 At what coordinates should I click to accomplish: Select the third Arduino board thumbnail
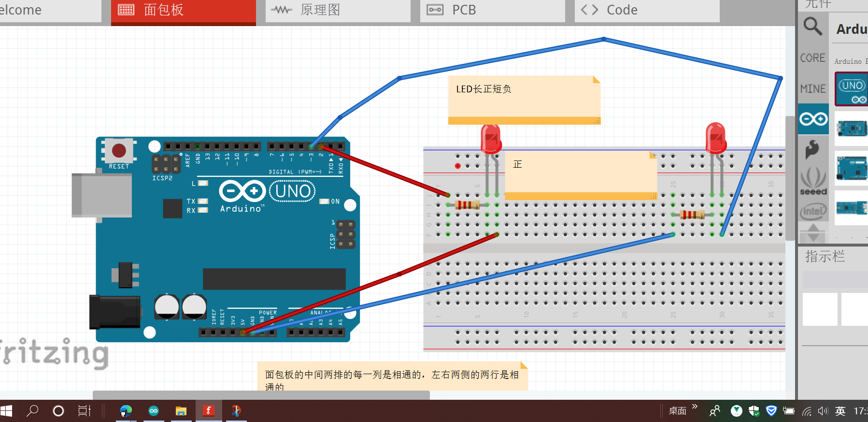(x=852, y=168)
